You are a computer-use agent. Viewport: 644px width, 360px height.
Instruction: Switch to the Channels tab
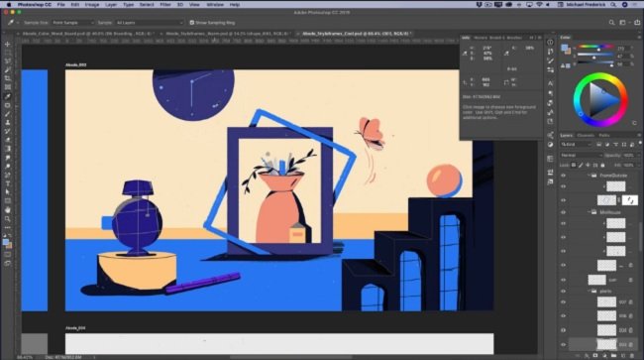coord(586,135)
